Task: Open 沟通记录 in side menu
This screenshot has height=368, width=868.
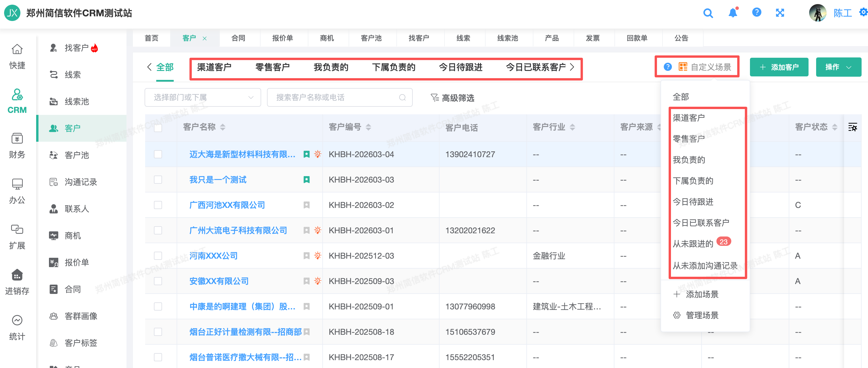Action: (81, 182)
